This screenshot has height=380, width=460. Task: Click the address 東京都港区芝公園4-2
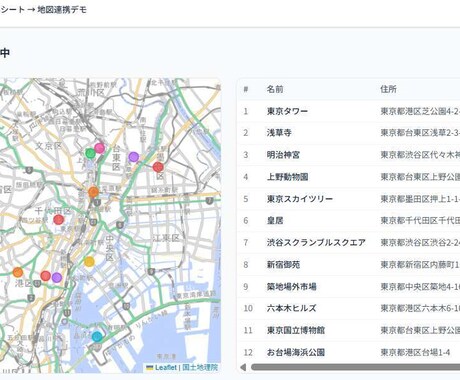tap(420, 111)
